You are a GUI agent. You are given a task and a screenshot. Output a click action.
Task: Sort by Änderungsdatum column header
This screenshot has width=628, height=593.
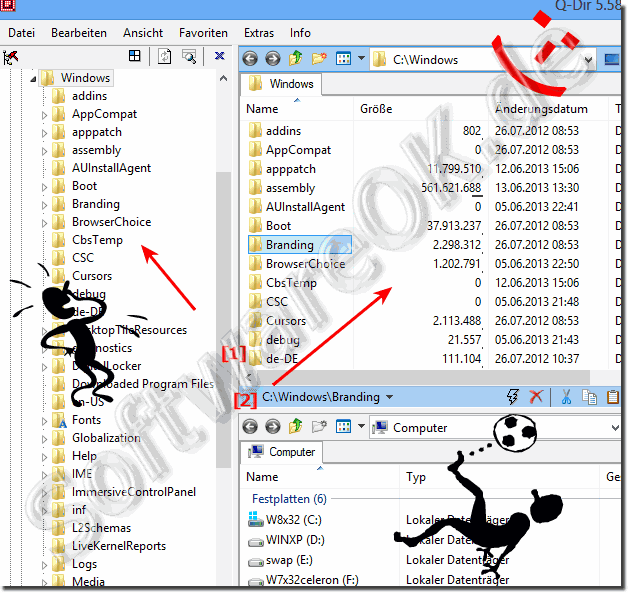click(x=548, y=109)
